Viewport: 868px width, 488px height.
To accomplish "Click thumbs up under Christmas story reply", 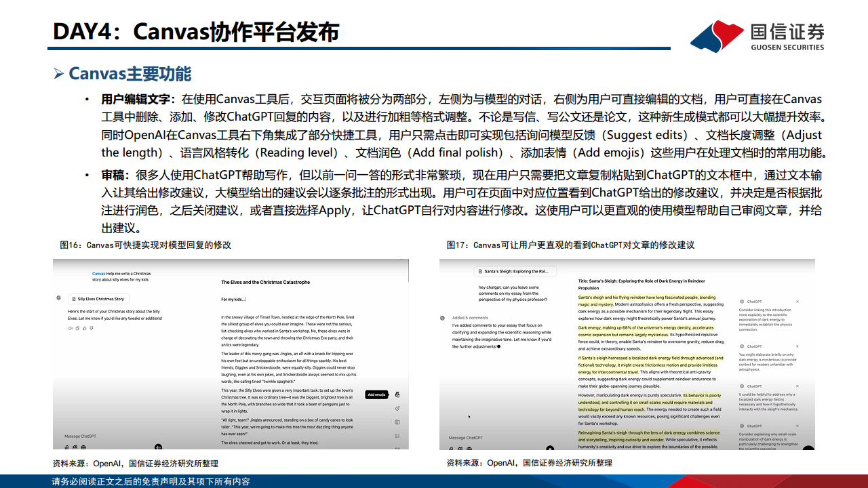I will point(84,328).
